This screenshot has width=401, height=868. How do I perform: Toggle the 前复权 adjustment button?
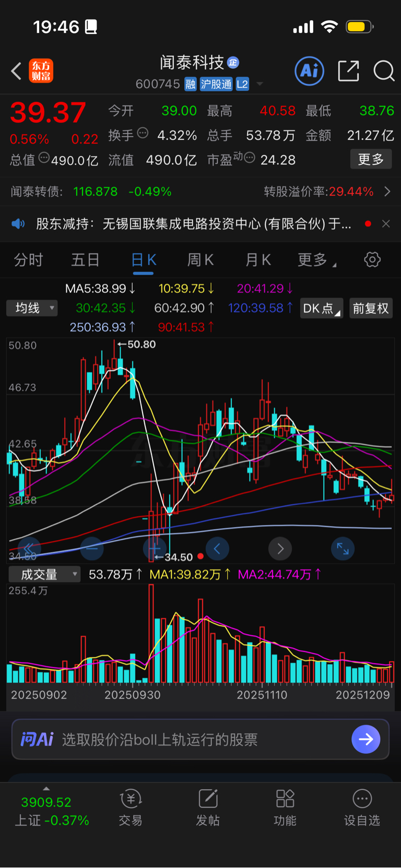370,308
